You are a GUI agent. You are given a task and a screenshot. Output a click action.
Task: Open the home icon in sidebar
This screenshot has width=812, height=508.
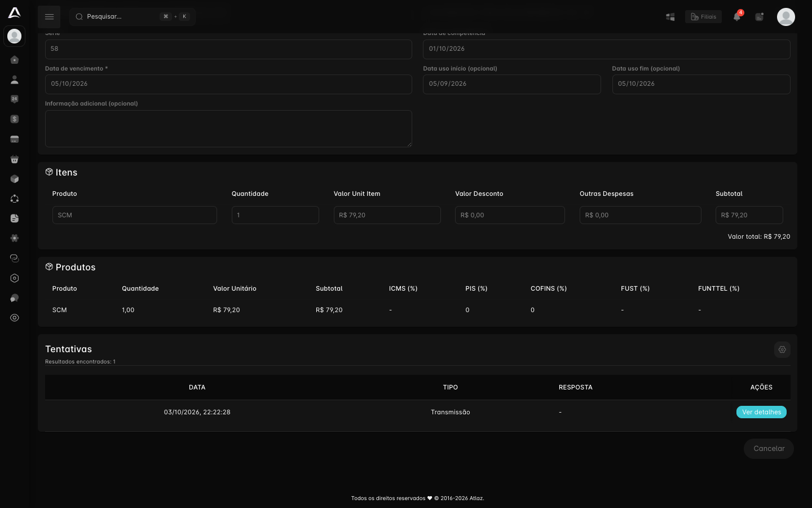coord(15,60)
